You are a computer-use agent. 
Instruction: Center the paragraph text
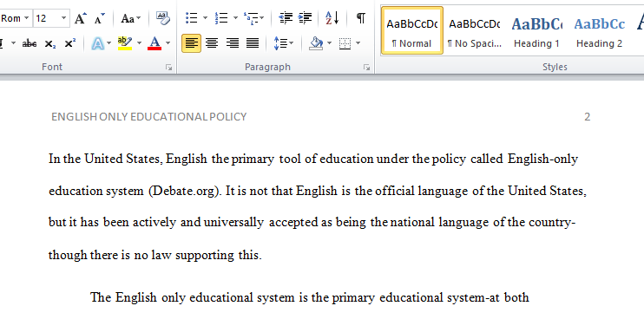212,43
